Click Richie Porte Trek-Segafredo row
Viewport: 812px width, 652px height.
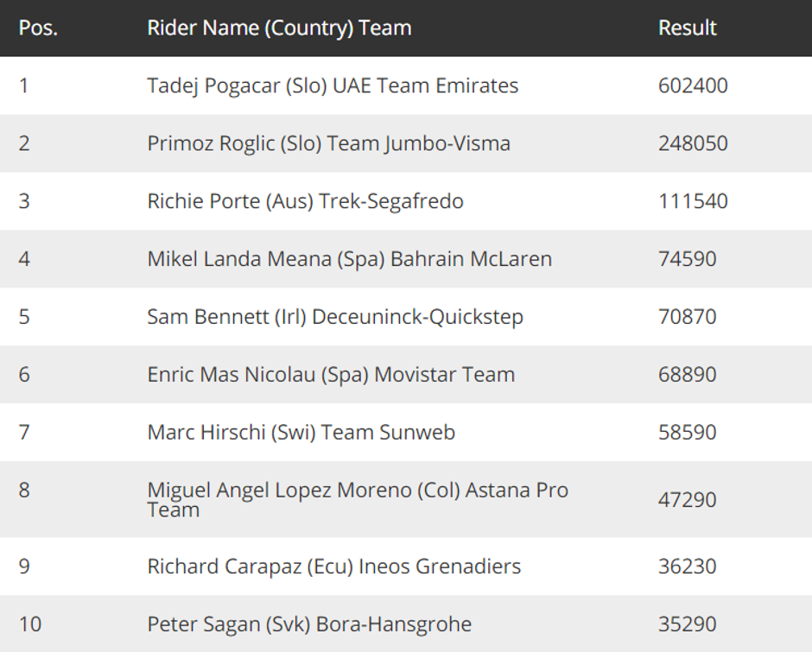[305, 201]
